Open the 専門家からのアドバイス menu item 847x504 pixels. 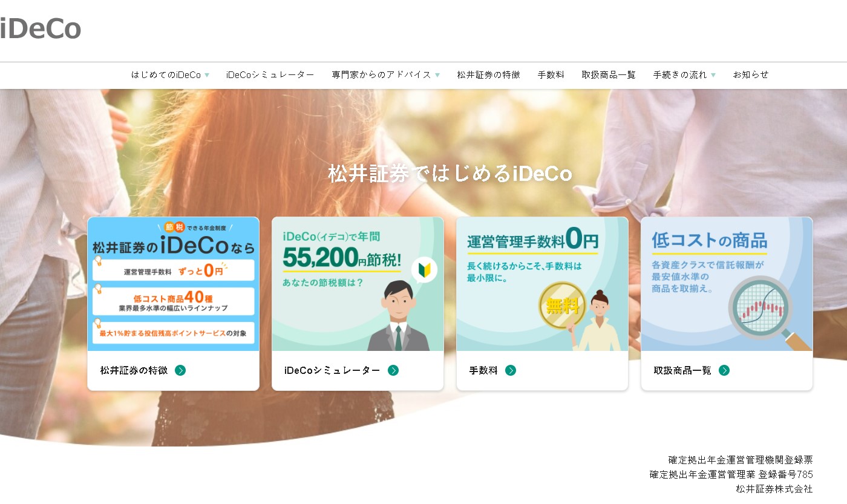pyautogui.click(x=382, y=75)
